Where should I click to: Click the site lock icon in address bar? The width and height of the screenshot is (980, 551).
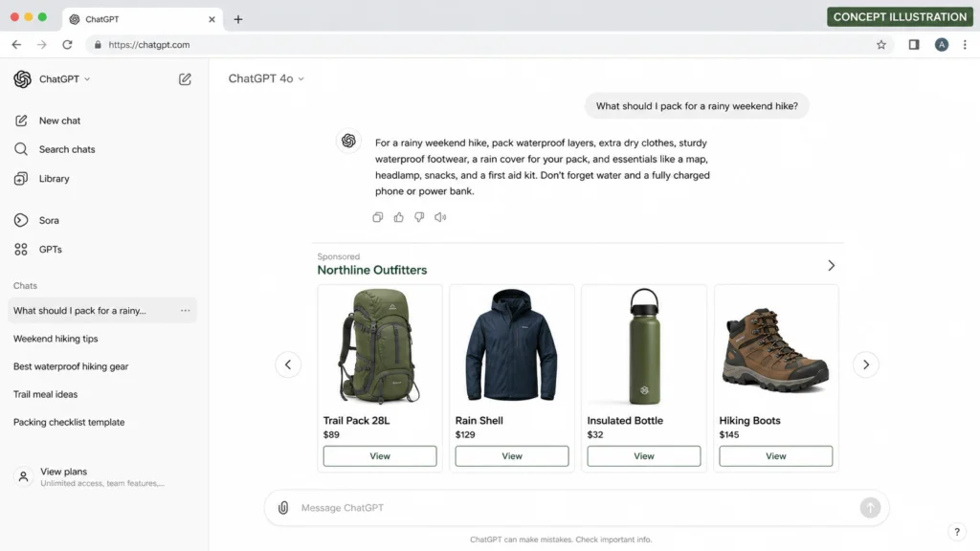pyautogui.click(x=98, y=45)
